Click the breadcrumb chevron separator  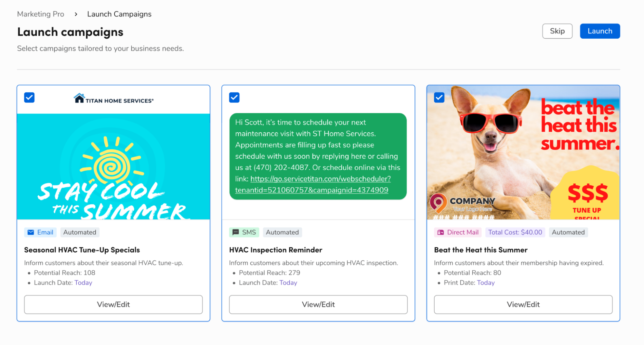(x=76, y=14)
